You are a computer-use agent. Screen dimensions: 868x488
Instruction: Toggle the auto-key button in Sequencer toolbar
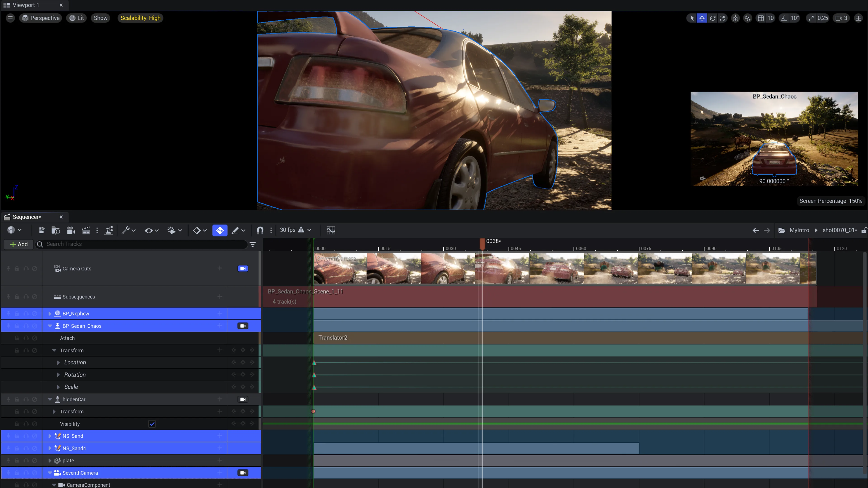[220, 230]
